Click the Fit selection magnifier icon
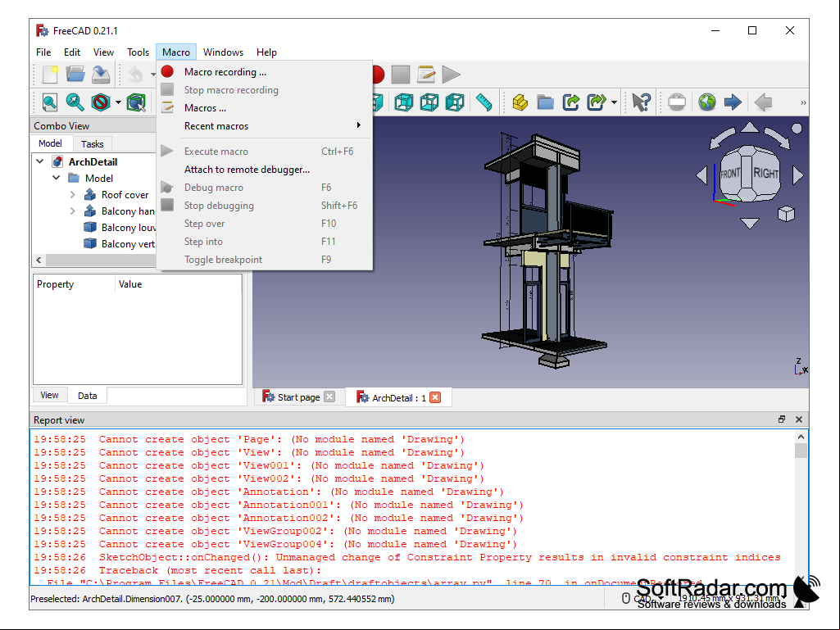840x630 pixels. coord(75,102)
